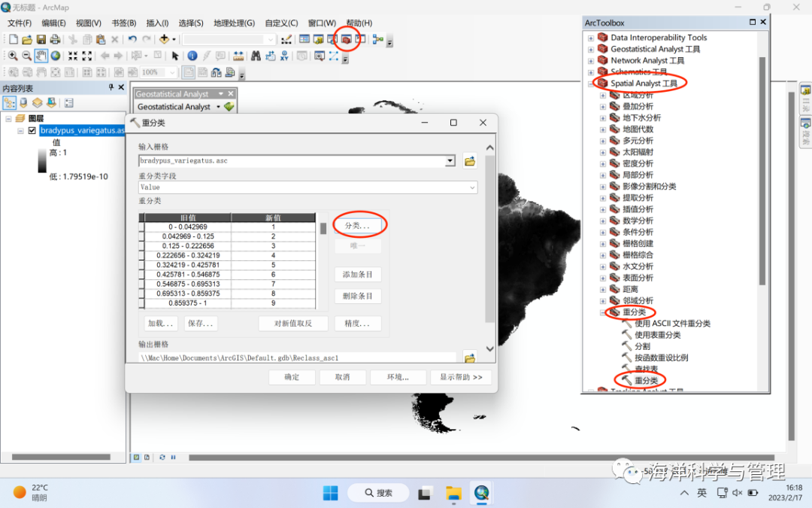
Task: Uncheck the bradypus_variegatus.asc layer visibility
Action: (32, 130)
